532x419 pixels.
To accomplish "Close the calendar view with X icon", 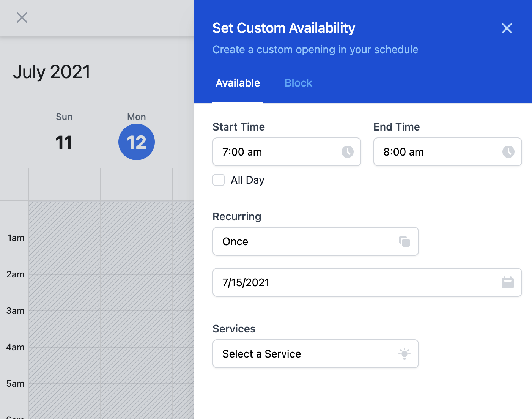I will click(22, 17).
